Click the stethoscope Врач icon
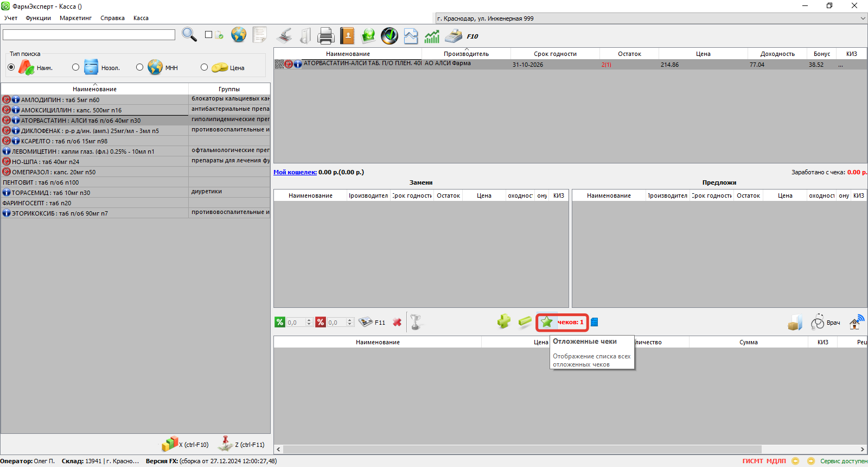Screen dimensions: 868x467 [x=818, y=322]
